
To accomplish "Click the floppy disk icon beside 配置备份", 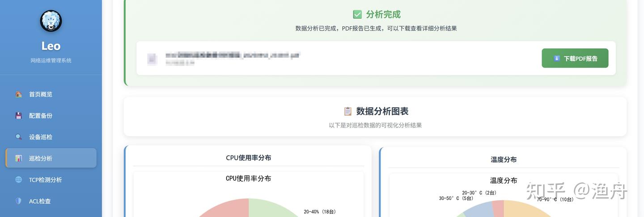I will click(x=18, y=115).
